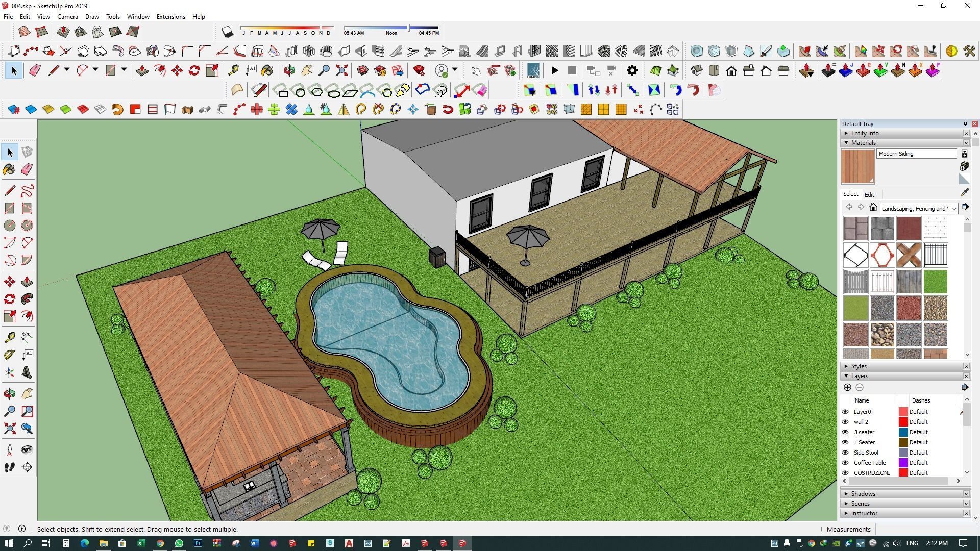Click the house Iso view icon
Viewport: 980px width, 551px height.
point(697,70)
